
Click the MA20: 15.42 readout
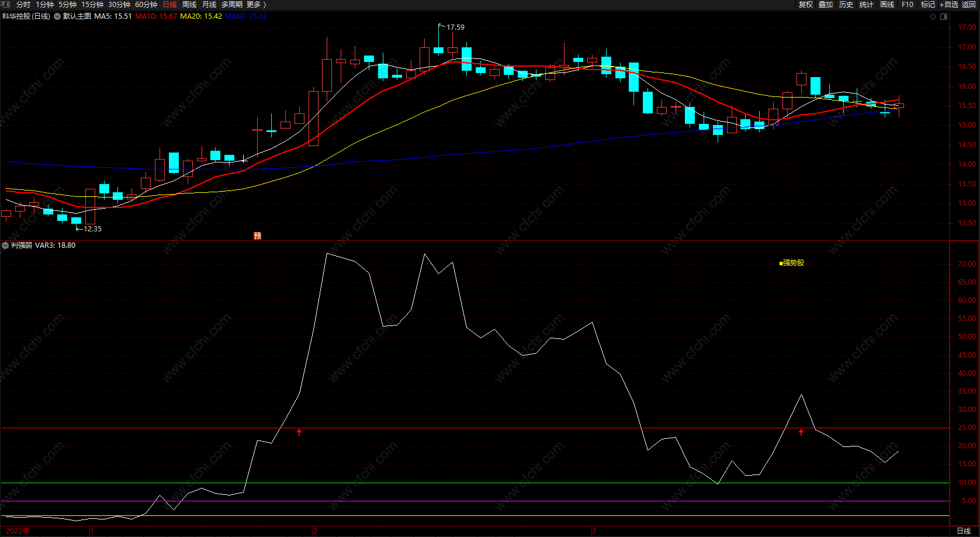[201, 16]
